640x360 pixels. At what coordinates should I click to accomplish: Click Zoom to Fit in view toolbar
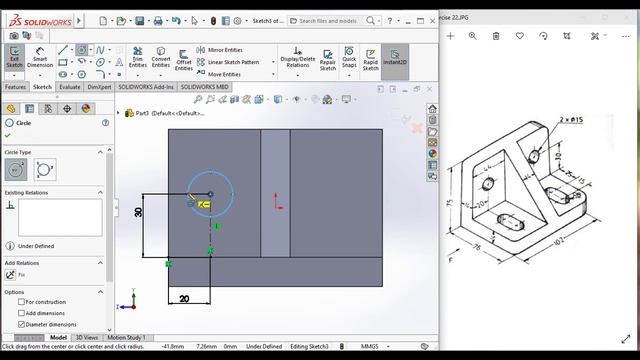(198, 99)
